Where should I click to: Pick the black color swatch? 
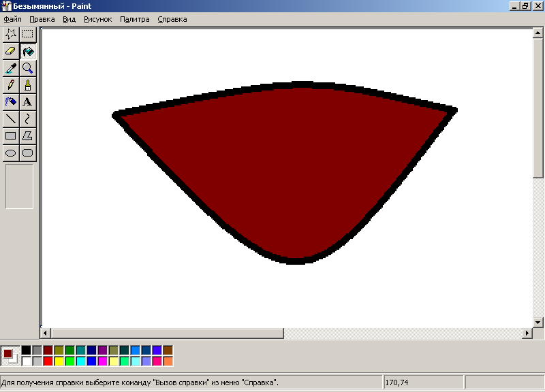click(27, 350)
